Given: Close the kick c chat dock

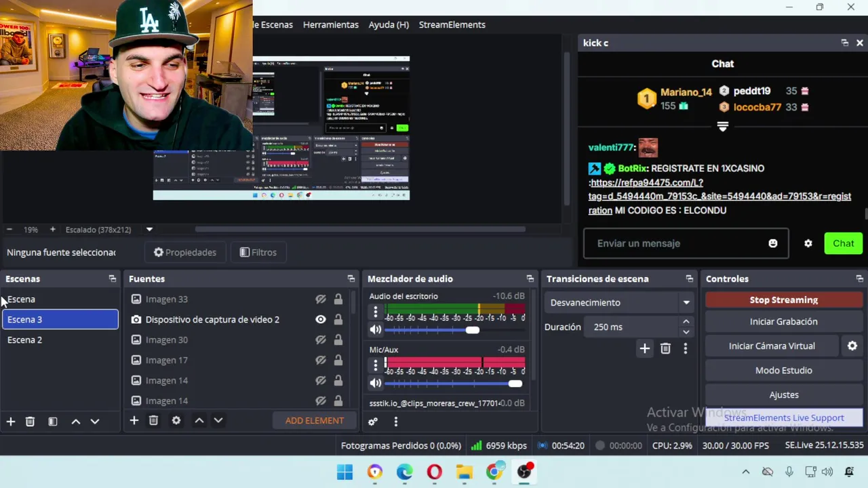Looking at the screenshot, I should 860,43.
